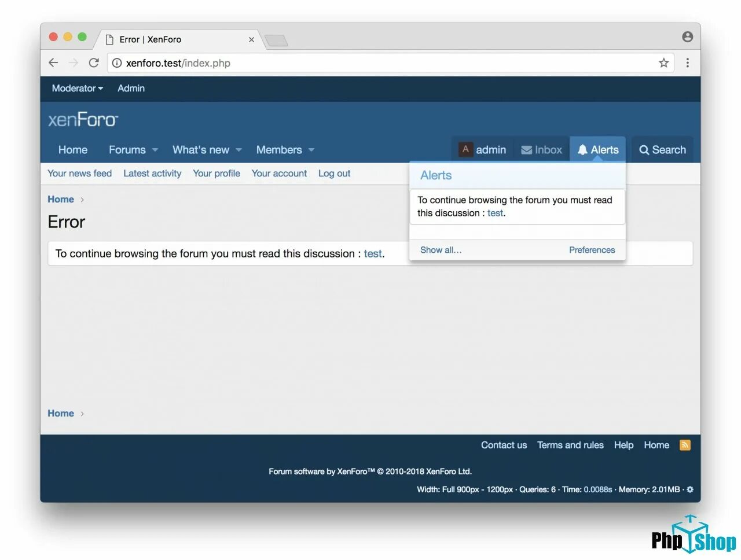
Task: Expand the Members dropdown arrow
Action: tap(311, 150)
